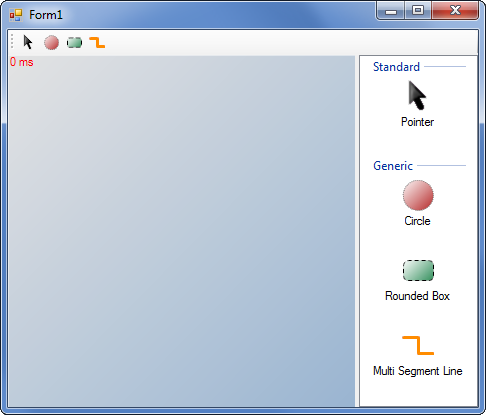The image size is (486, 415).
Task: Click the Multi Segment Line text label
Action: (417, 371)
